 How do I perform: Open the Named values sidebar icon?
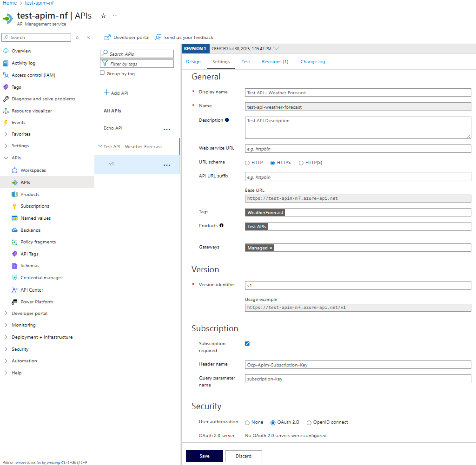point(14,218)
